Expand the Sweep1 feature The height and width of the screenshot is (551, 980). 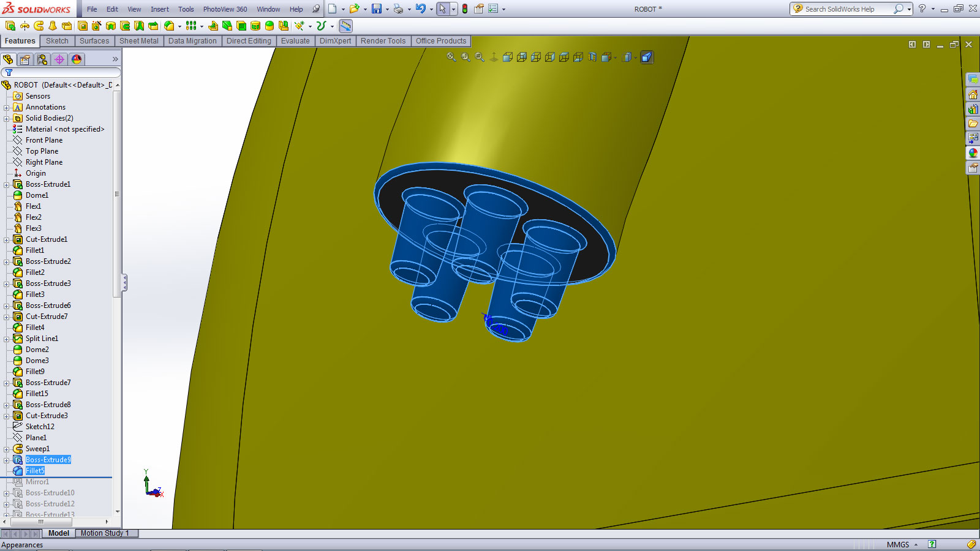pyautogui.click(x=7, y=449)
